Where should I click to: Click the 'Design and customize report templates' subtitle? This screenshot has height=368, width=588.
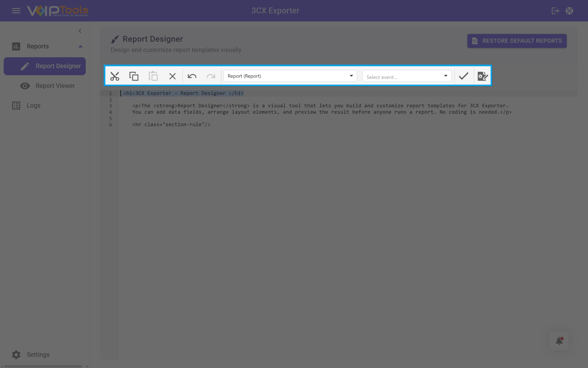[176, 50]
